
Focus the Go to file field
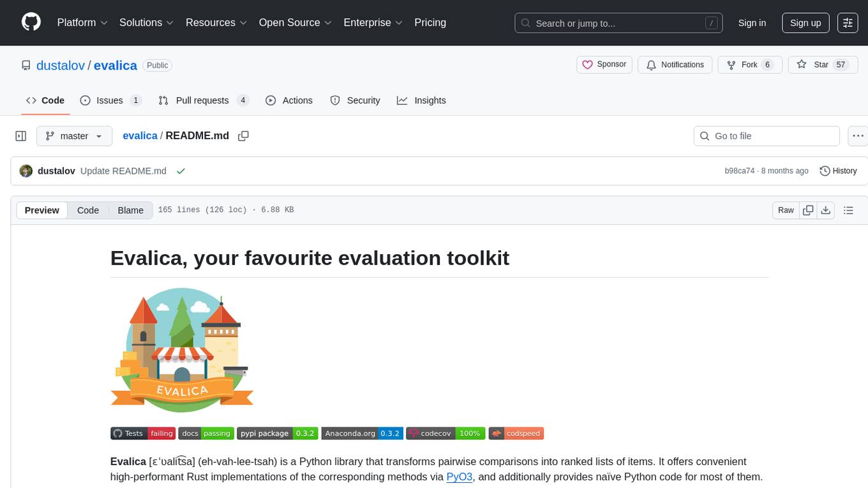coord(767,136)
